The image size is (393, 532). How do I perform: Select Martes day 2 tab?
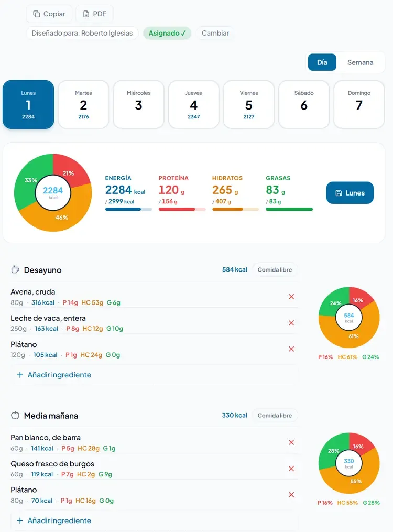click(x=83, y=104)
